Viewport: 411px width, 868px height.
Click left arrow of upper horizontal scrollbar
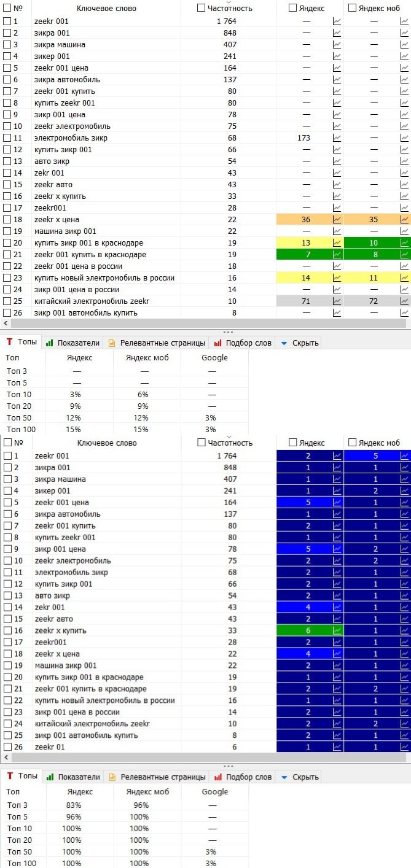[x=6, y=323]
